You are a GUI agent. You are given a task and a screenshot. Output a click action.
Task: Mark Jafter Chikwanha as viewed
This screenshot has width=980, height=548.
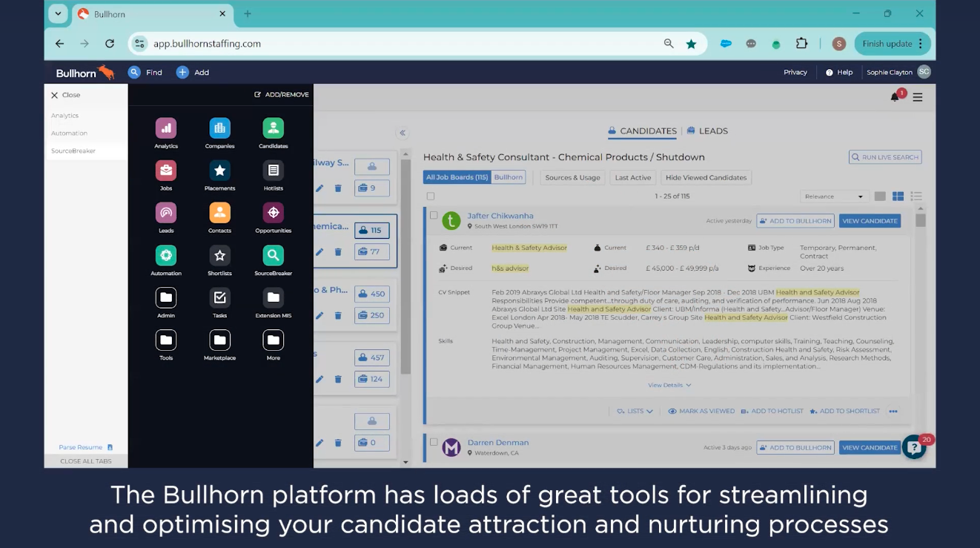[701, 411]
